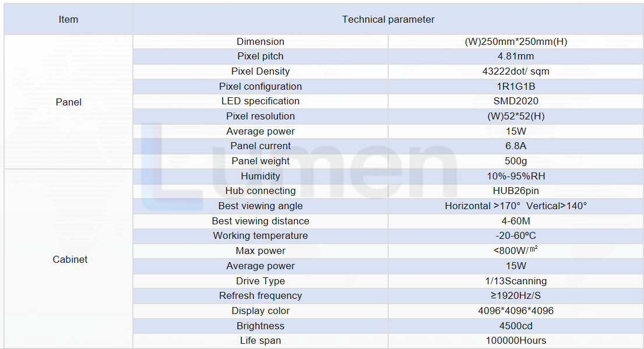Viewport: 644px width, 349px height.
Task: Click the Pixel Density label
Action: click(261, 72)
